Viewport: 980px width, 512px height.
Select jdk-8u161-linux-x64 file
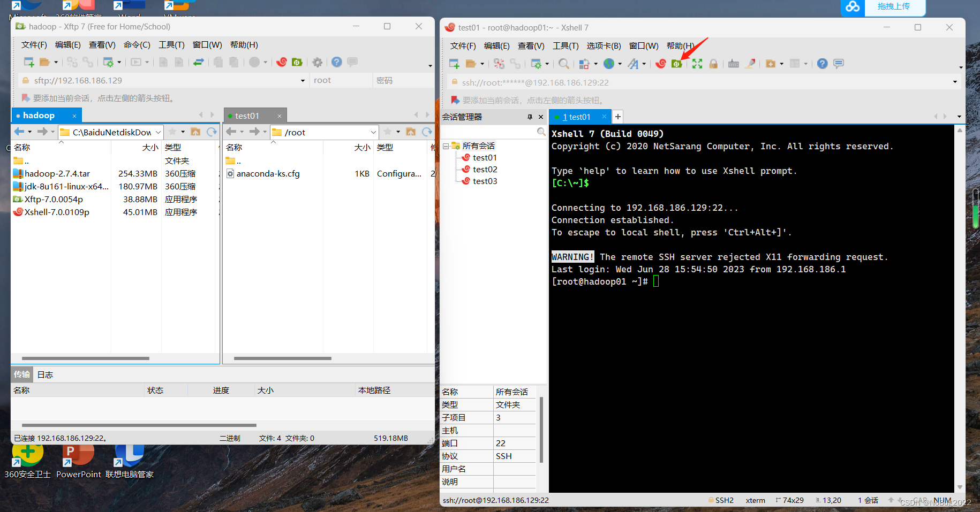coord(61,187)
